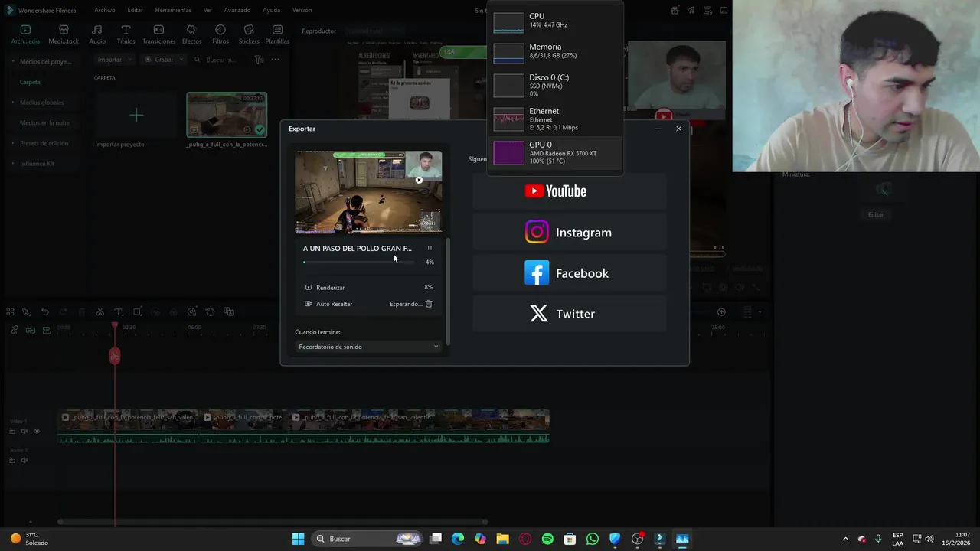Mute the Audio 1 track
980x551 pixels.
click(x=24, y=460)
